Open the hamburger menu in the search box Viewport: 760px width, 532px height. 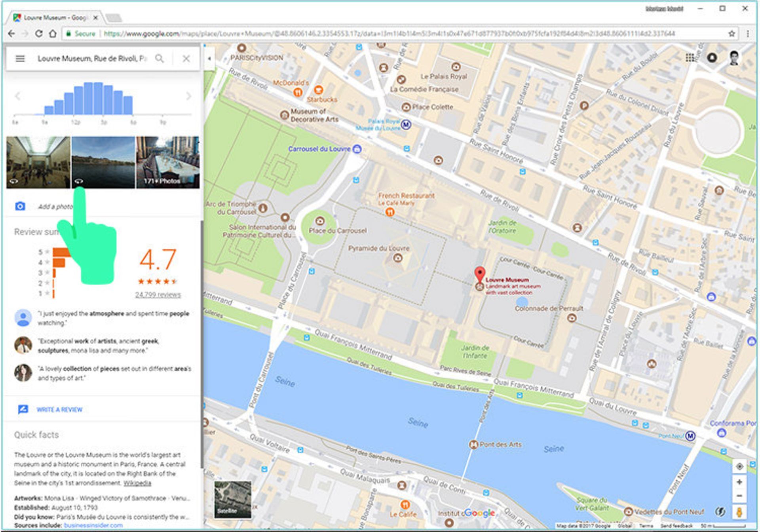[x=20, y=59]
